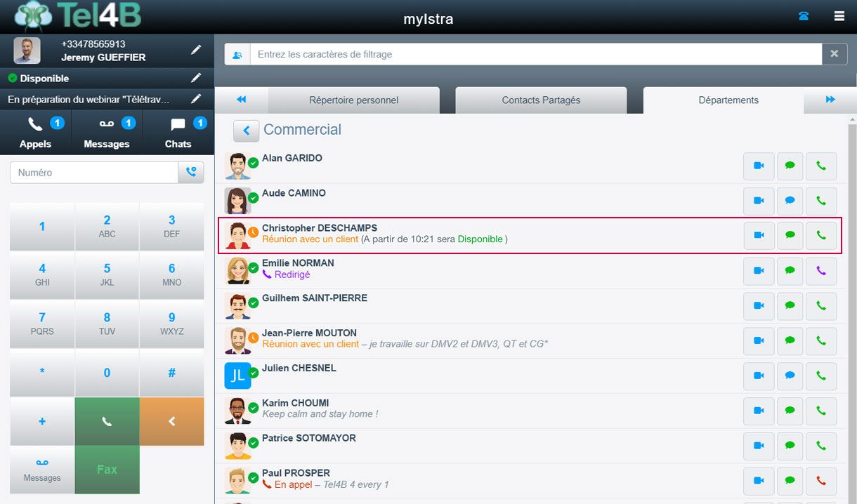Dial digit 5 JKL on keypad

pos(107,275)
